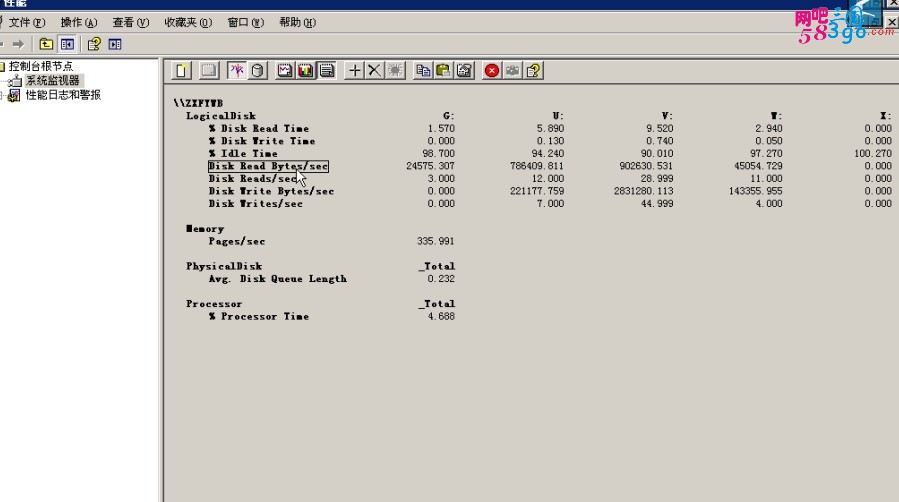
Task: Click the New Counter Set toolbar icon
Action: [x=182, y=70]
